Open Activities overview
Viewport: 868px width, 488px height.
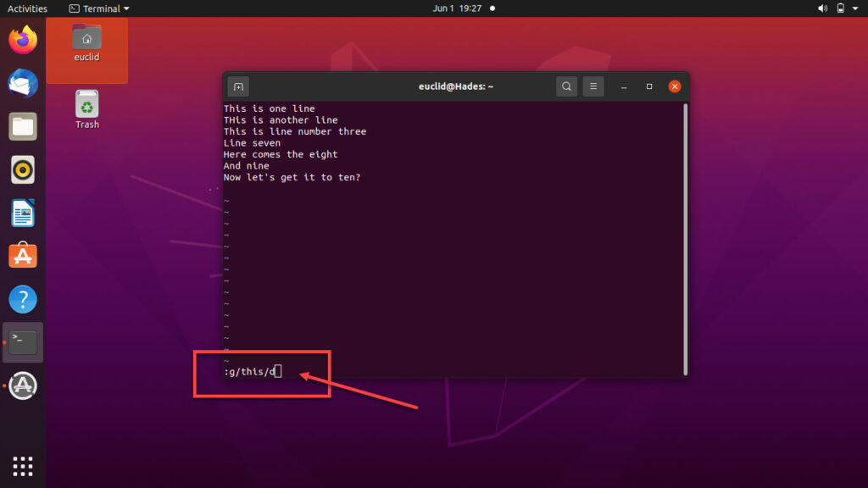coord(27,8)
